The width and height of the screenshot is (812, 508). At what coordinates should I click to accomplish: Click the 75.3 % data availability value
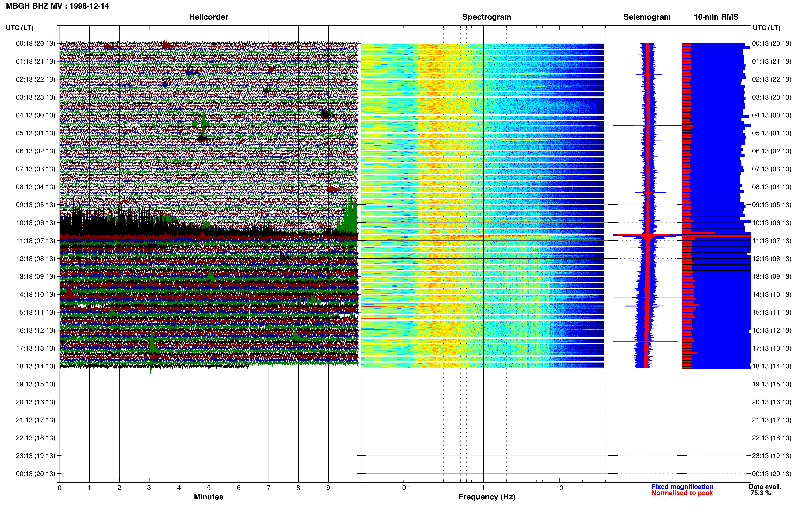(x=761, y=493)
